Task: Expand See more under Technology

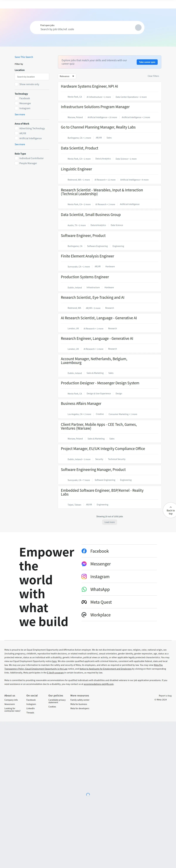Action: (20, 115)
